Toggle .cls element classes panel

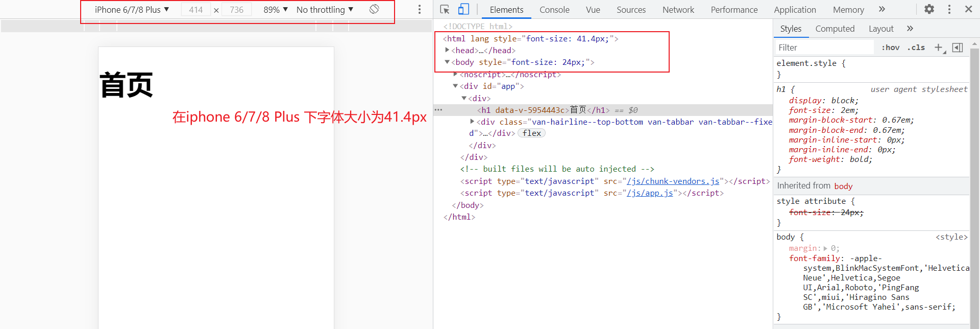pyautogui.click(x=916, y=48)
